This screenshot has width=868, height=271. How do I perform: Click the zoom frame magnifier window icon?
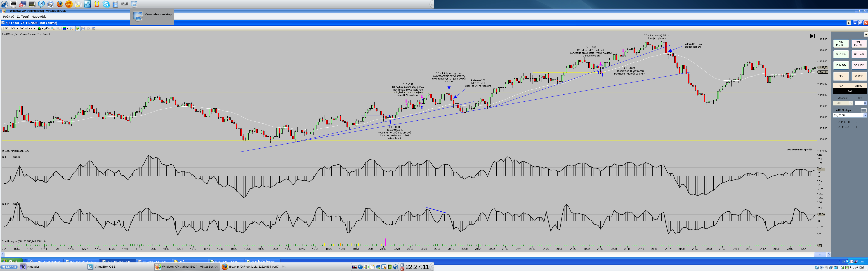click(71, 29)
